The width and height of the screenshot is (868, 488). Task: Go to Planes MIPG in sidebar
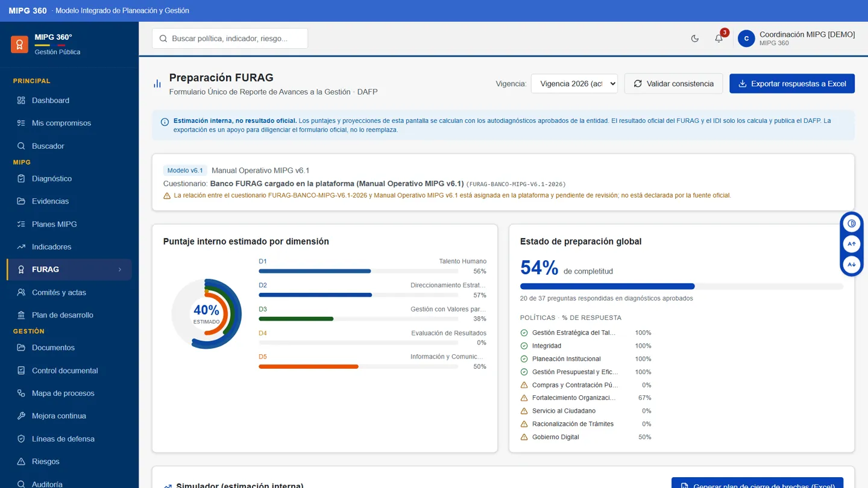tap(69, 224)
